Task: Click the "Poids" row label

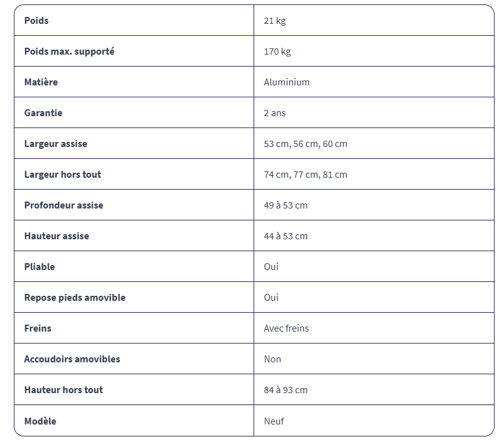Action: (36, 21)
